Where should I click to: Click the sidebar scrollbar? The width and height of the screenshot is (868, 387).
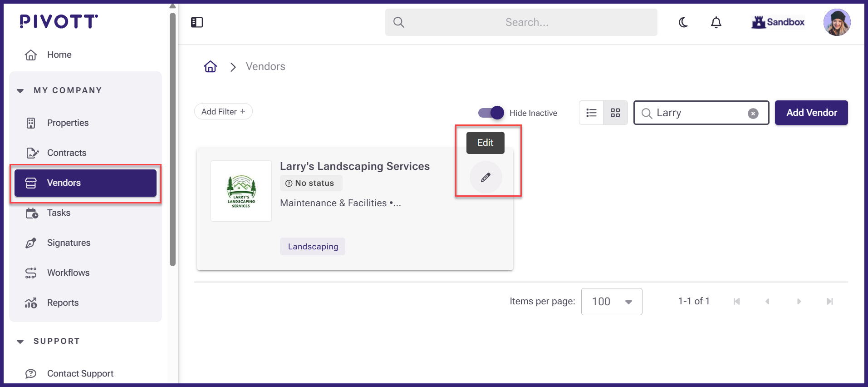point(172,139)
